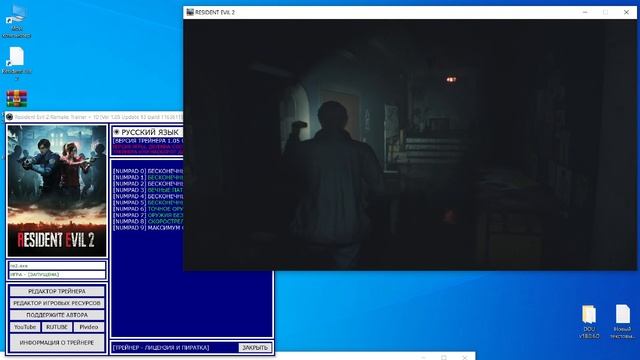Click the [NUMPAD 7] cheat line
This screenshot has width=640, height=360.
148,215
